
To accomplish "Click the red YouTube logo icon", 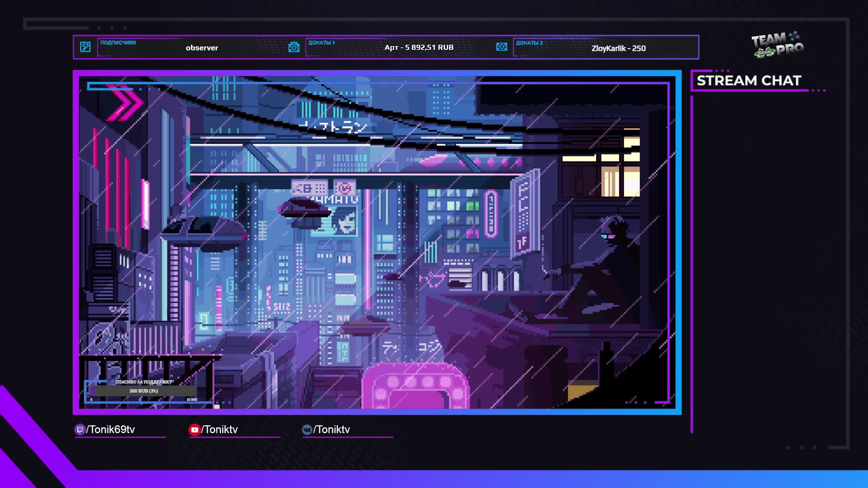I will click(x=194, y=430).
